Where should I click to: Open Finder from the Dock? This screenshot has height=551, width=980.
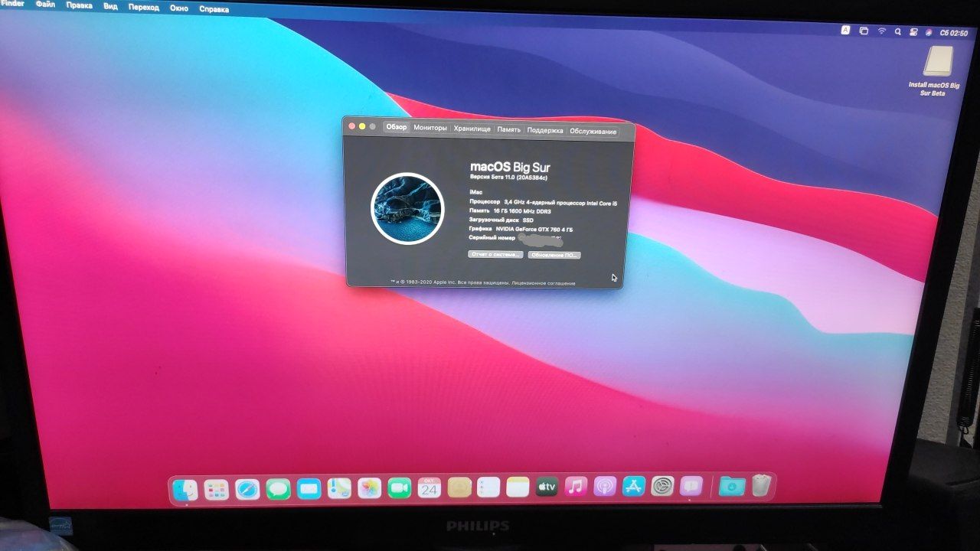[x=186, y=490]
